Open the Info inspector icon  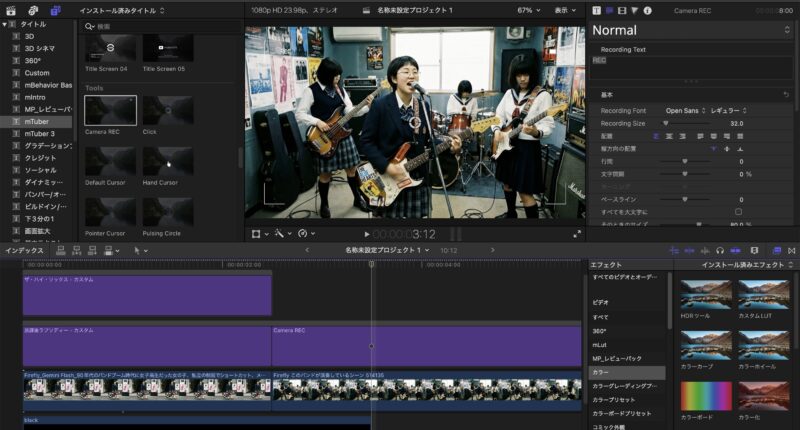point(647,10)
